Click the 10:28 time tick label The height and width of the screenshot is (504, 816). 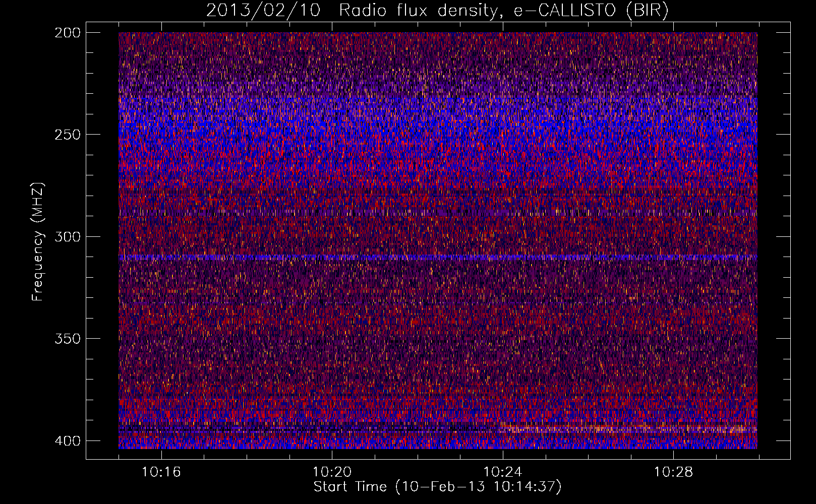click(673, 472)
